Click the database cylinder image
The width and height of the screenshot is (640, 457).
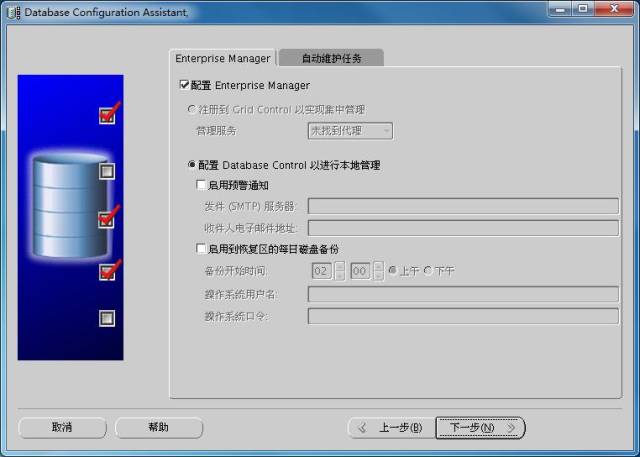70,206
